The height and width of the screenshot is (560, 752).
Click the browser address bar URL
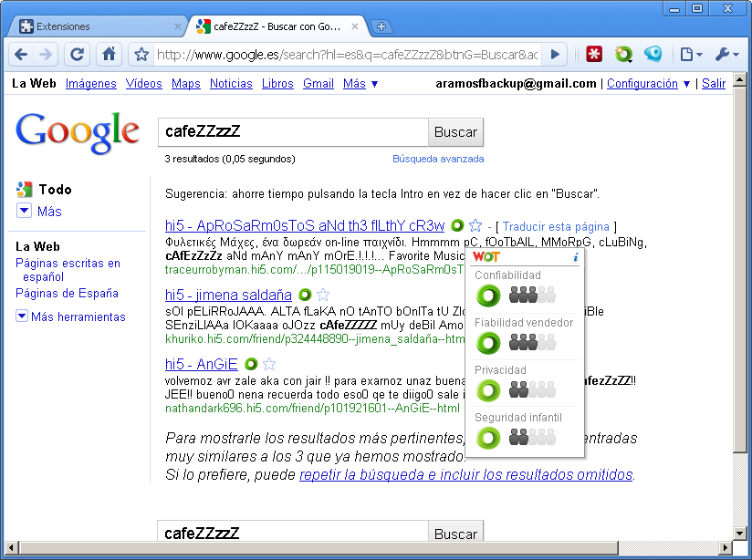[x=347, y=55]
